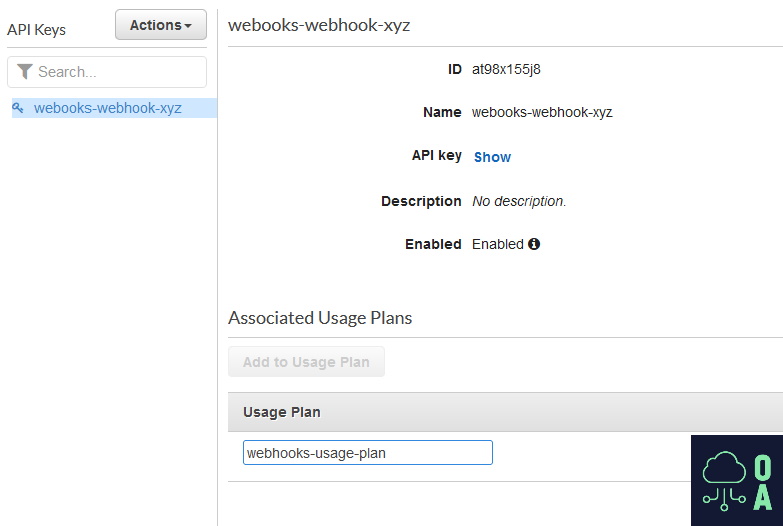783x526 pixels.
Task: Show the API key value
Action: pos(492,157)
